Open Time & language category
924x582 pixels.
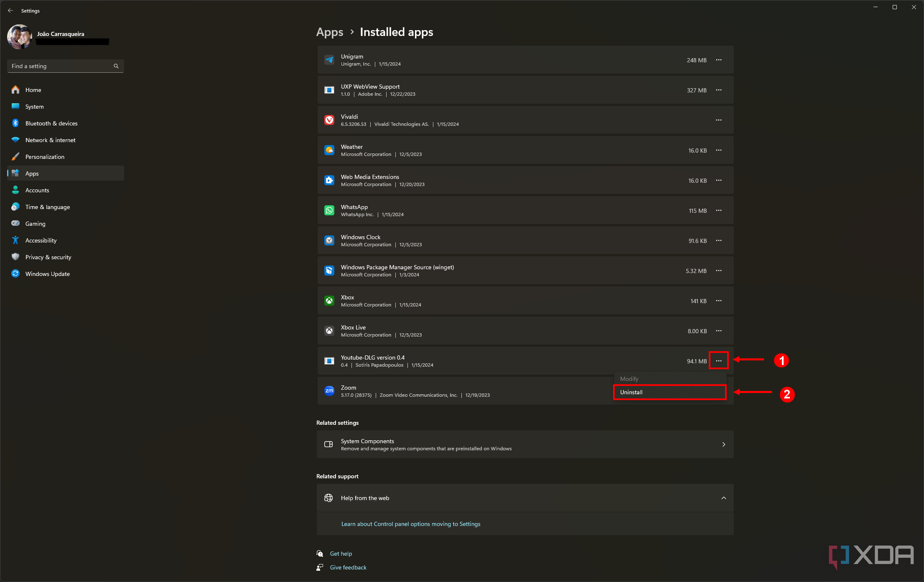(x=66, y=207)
